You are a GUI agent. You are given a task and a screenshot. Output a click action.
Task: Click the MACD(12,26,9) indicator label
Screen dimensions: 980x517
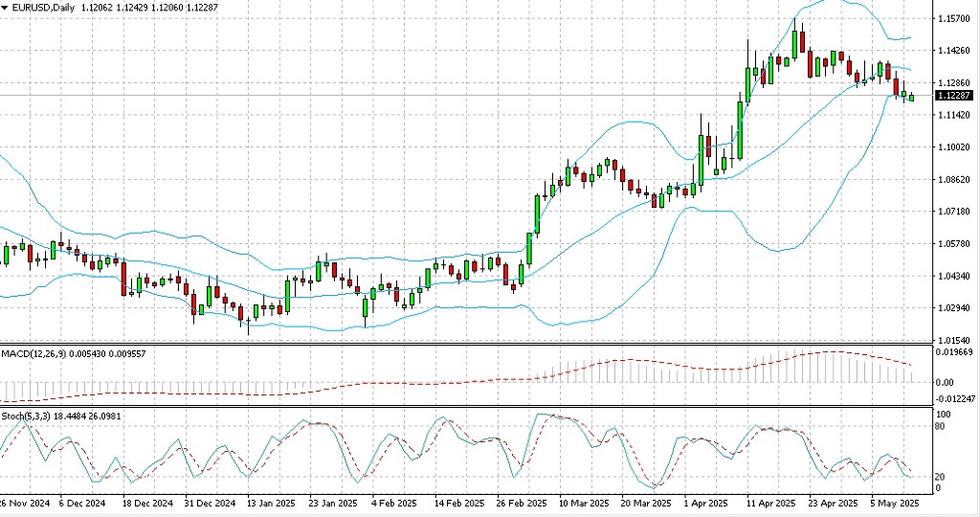point(33,354)
